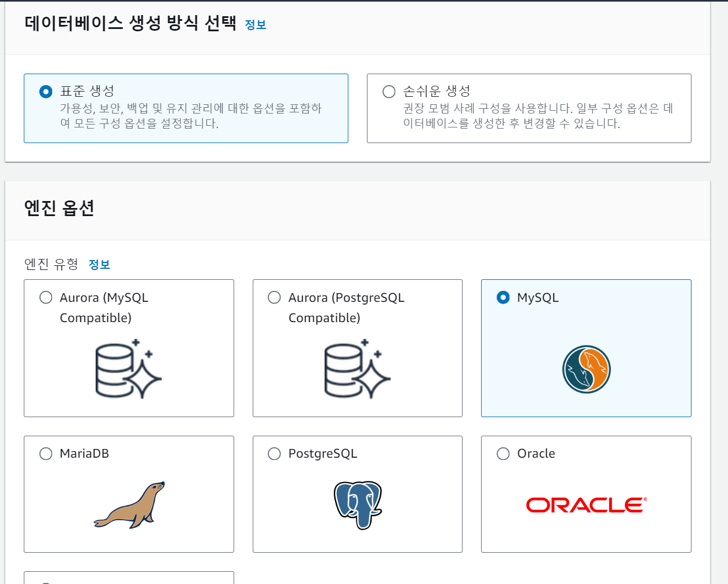Select the Oracle engine radio button
Viewport: 728px width, 584px height.
coord(503,454)
